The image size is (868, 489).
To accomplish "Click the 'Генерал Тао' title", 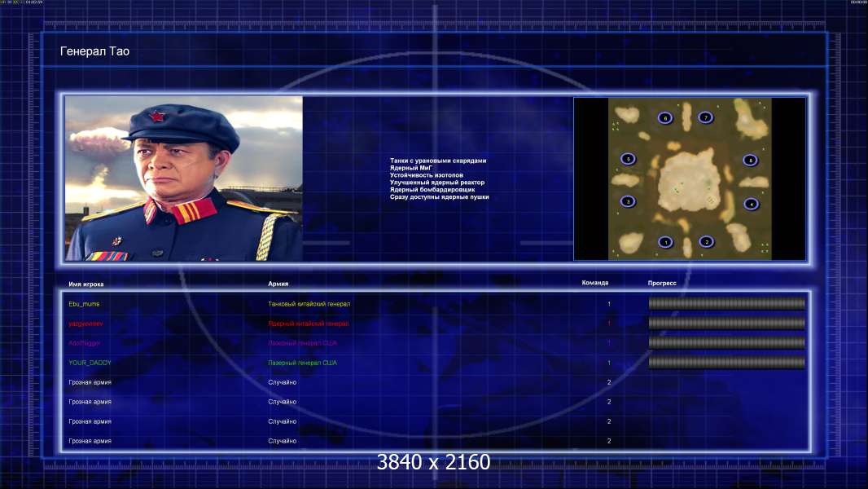I will point(94,51).
